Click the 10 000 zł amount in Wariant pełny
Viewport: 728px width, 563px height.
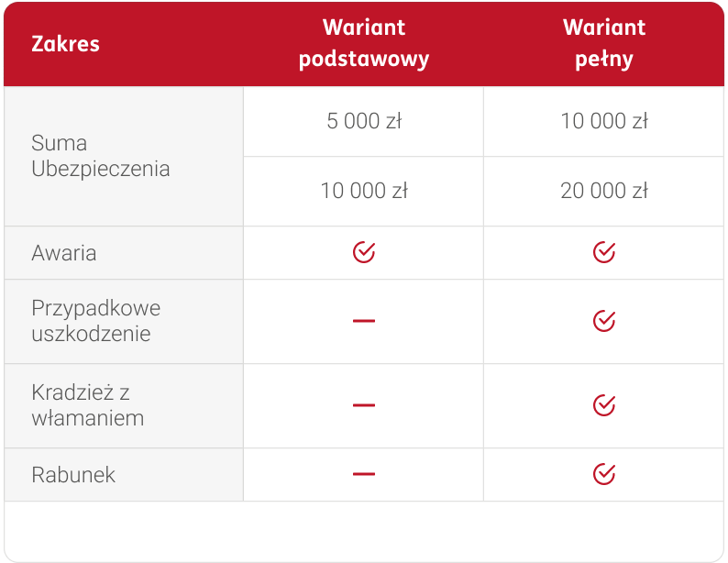(603, 121)
